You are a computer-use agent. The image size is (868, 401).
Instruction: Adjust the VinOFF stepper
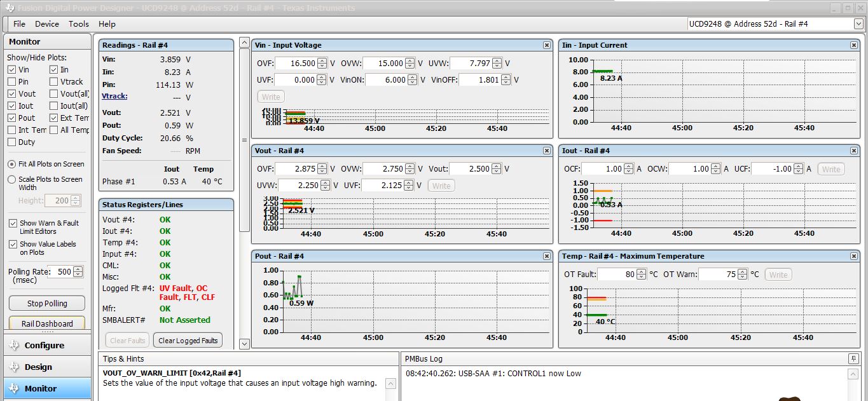[x=506, y=80]
